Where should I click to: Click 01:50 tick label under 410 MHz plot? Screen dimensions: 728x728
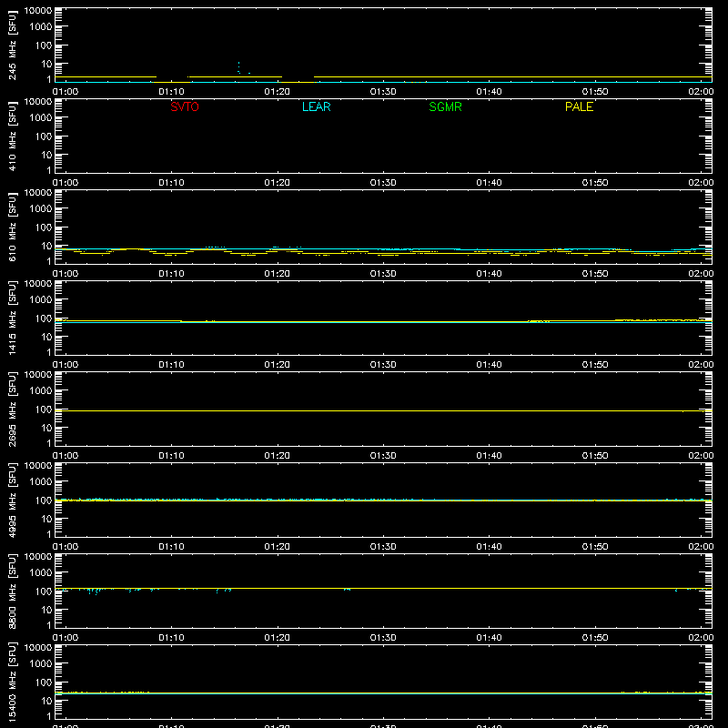click(x=595, y=183)
